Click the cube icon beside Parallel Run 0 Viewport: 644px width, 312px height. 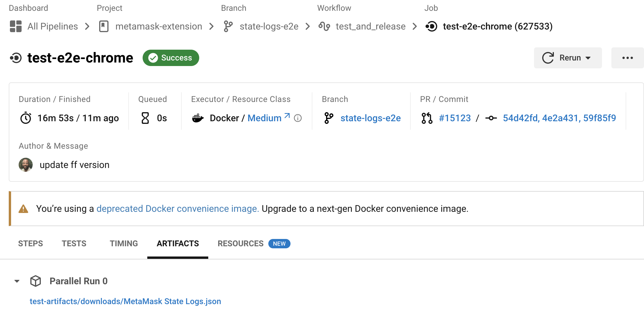[x=36, y=281]
